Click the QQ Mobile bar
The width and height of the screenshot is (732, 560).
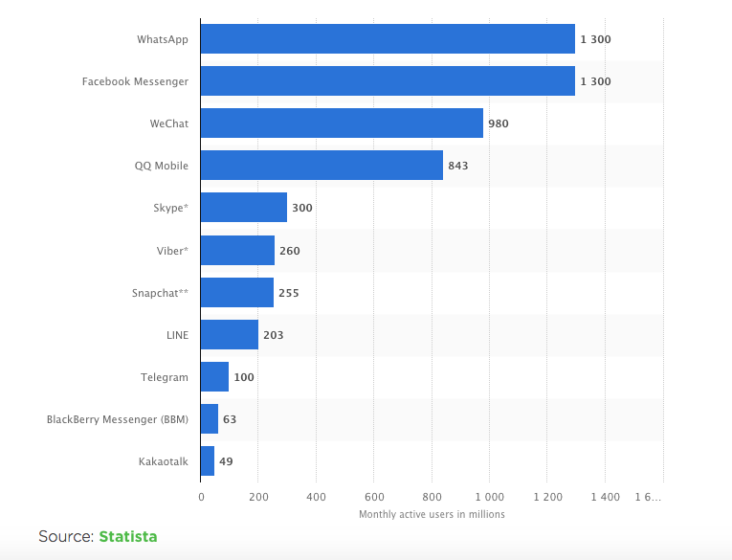tap(322, 165)
